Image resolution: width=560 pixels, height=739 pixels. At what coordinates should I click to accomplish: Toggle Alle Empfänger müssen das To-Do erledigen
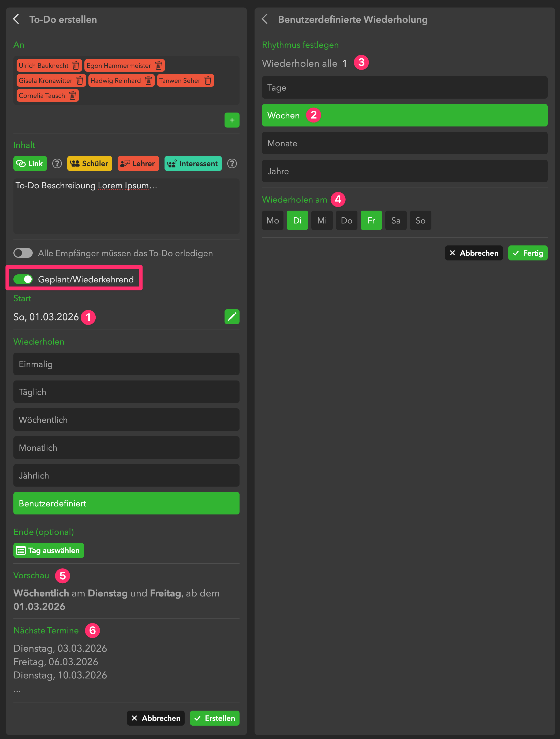(x=23, y=253)
